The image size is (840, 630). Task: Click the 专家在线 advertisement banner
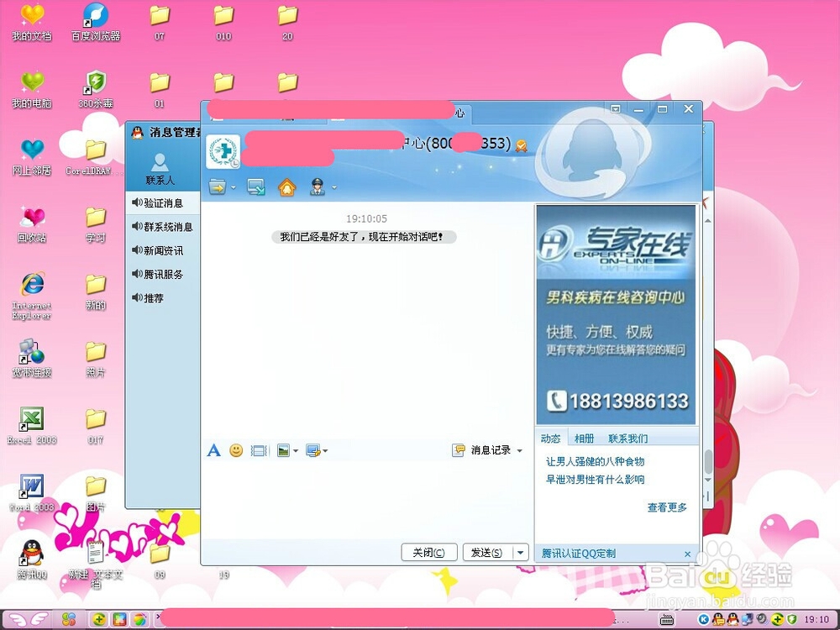tap(616, 315)
